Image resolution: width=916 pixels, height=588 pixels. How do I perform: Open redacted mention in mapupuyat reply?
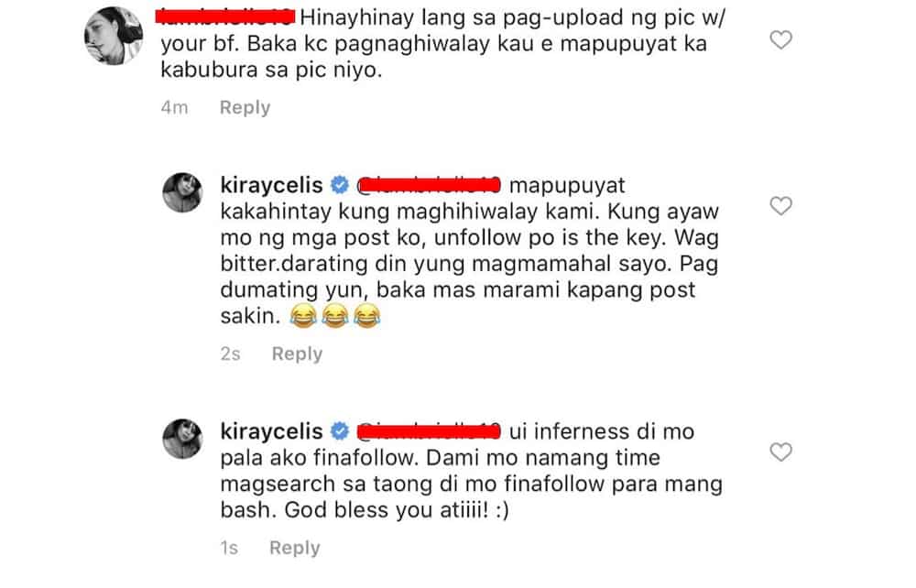(428, 185)
